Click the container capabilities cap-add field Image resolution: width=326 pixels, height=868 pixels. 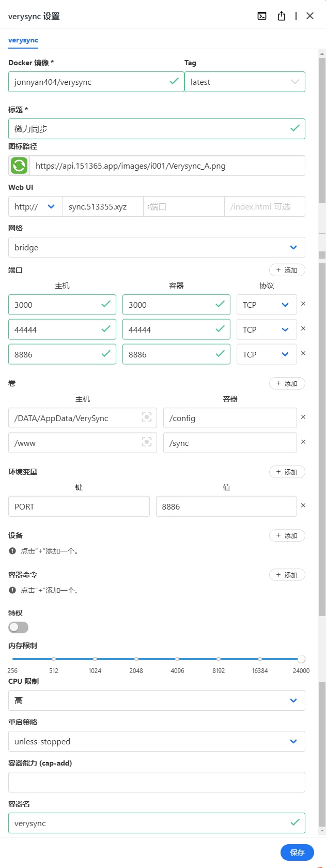(x=157, y=782)
